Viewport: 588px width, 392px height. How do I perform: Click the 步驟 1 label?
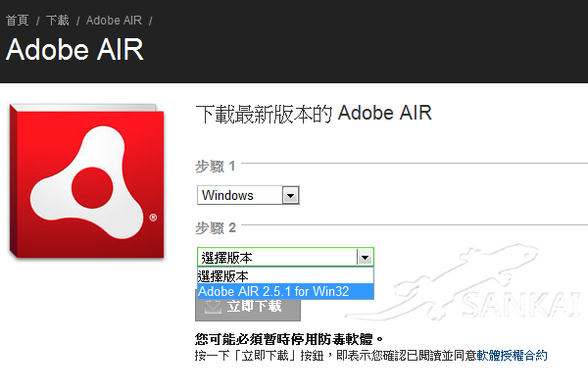[216, 166]
